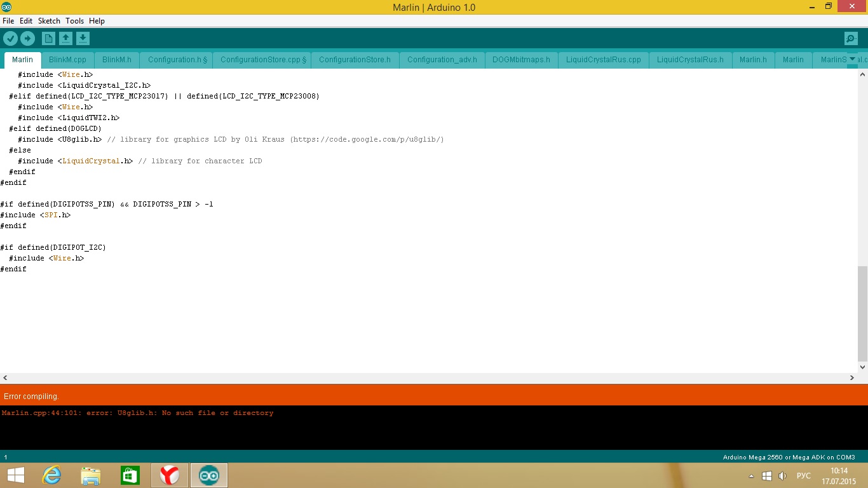Select the second Marlin tab after Marlin.h
868x488 pixels.
pos(793,60)
